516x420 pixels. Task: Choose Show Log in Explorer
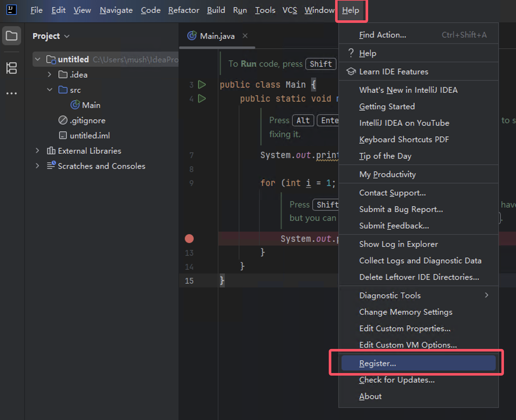[x=419, y=244]
